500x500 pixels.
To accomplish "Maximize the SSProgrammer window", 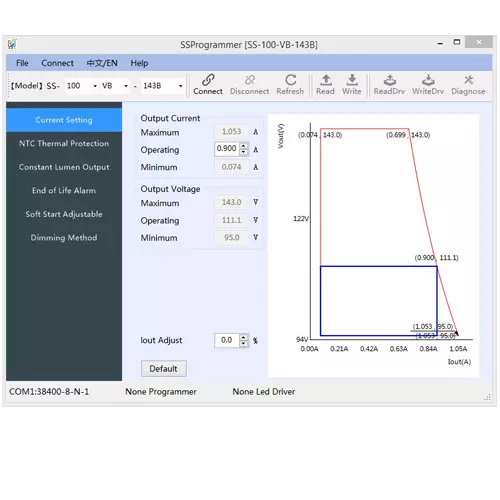I will pyautogui.click(x=457, y=42).
